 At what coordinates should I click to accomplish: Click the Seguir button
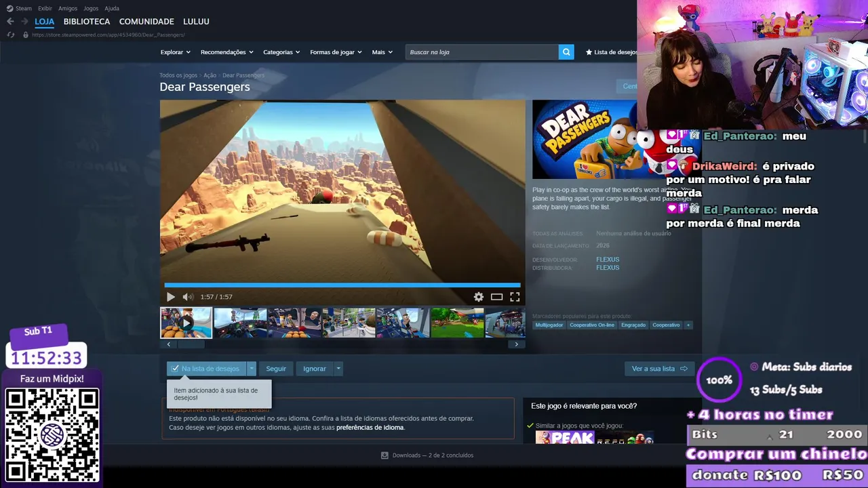(276, 369)
